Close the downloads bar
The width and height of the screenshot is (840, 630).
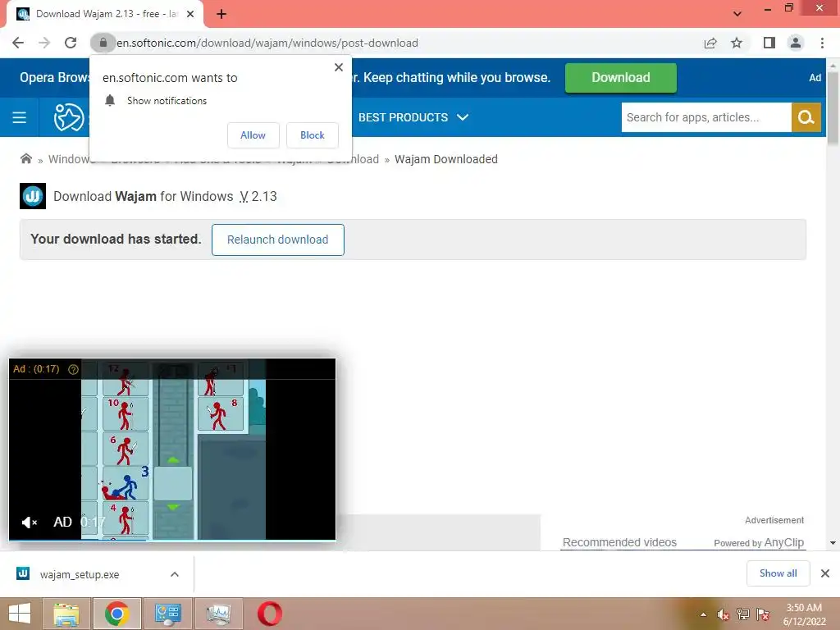pos(825,573)
